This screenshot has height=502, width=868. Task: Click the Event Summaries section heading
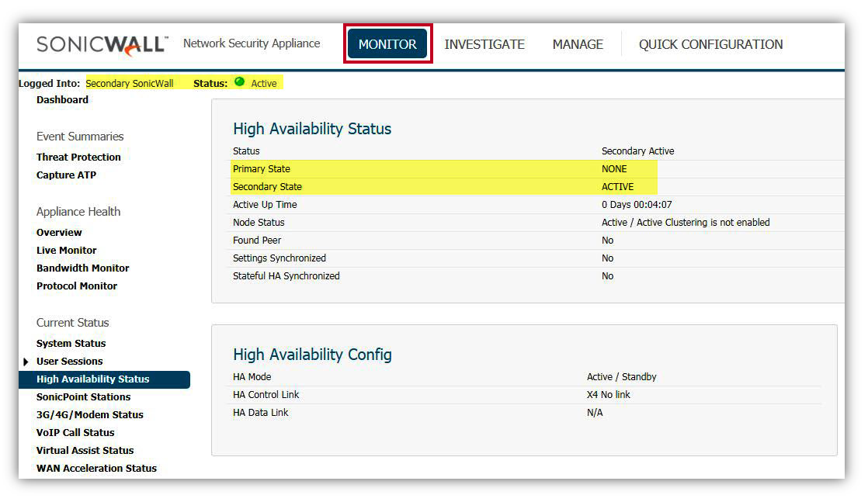pyautogui.click(x=80, y=136)
